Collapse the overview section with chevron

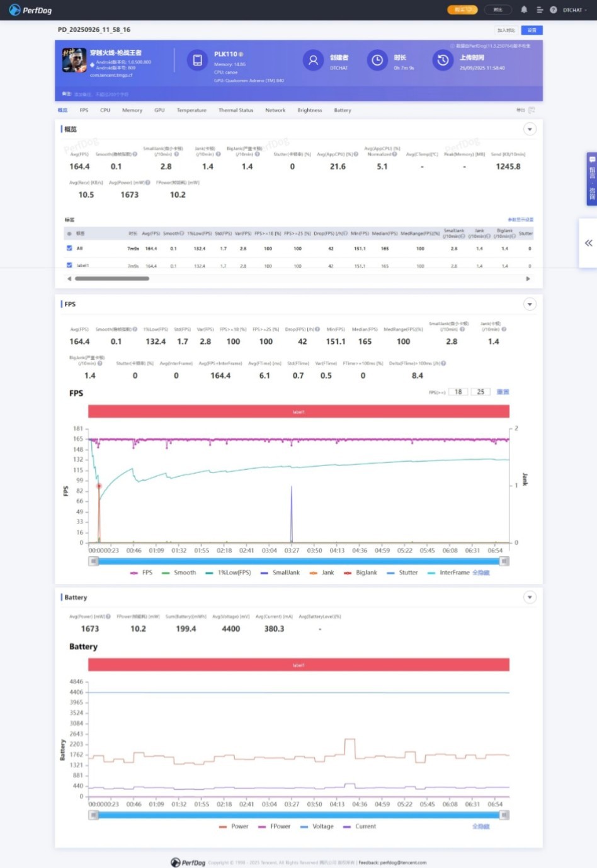pos(530,129)
